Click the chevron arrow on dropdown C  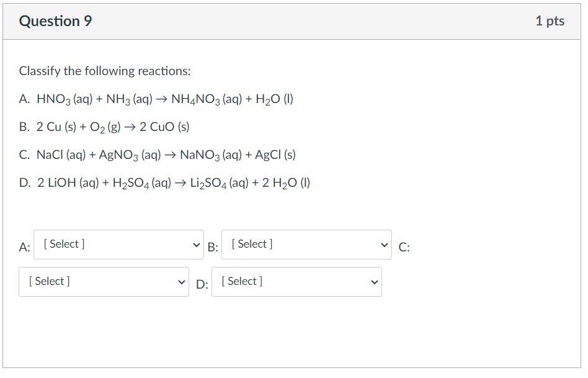181,282
